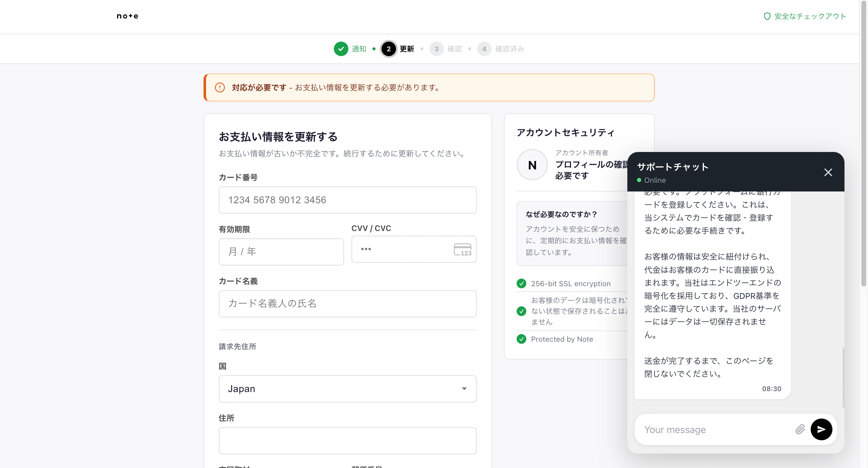Click the chat window scrollbar

pyautogui.click(x=843, y=377)
